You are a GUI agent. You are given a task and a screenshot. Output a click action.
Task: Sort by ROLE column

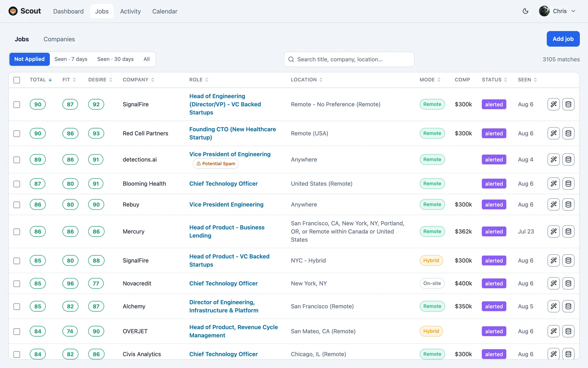[x=199, y=80]
